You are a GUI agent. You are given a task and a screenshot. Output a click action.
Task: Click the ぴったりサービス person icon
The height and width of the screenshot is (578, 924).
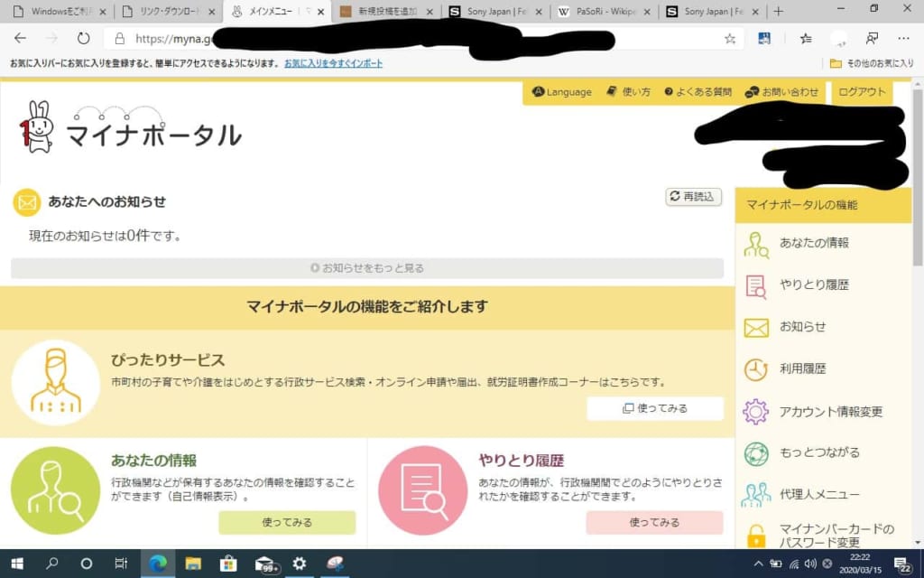pyautogui.click(x=56, y=382)
